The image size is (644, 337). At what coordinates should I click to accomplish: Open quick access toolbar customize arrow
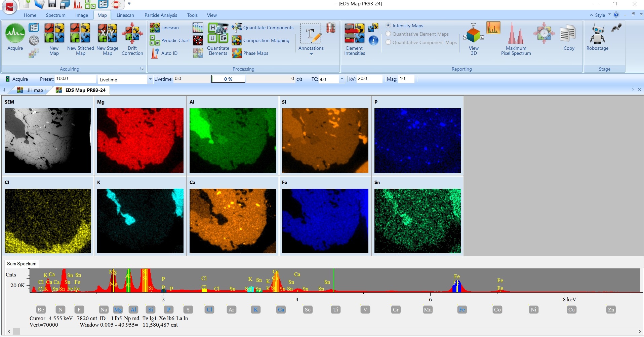tap(129, 4)
